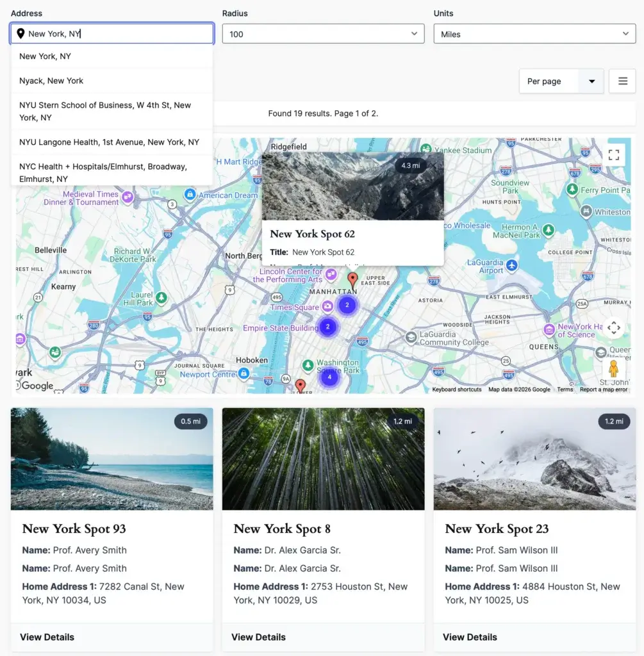
Task: Choose NYU Langone Health suggestion
Action: pyautogui.click(x=111, y=142)
